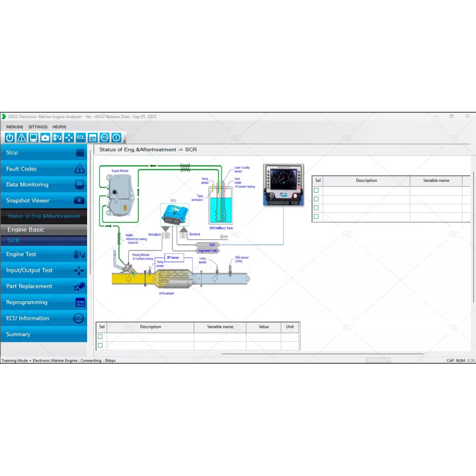
Task: Click the four-arrows Input/Output toolbar icon
Action: coord(69,138)
